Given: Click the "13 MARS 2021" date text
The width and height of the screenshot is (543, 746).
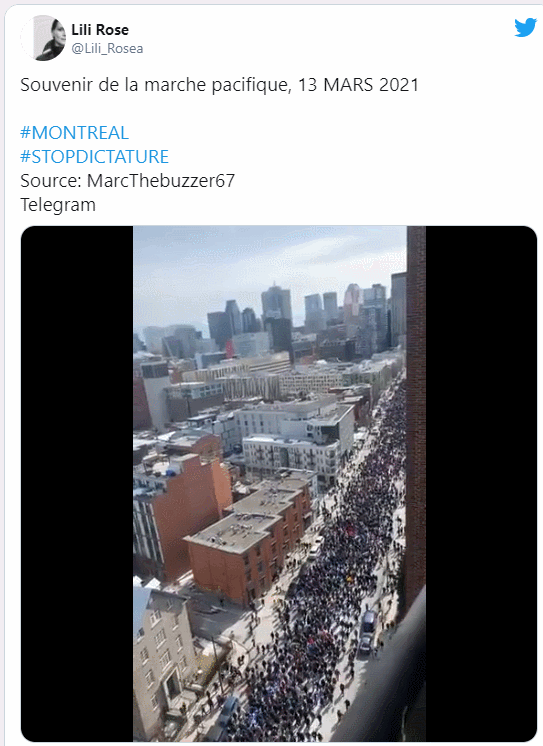Looking at the screenshot, I should pyautogui.click(x=358, y=85).
